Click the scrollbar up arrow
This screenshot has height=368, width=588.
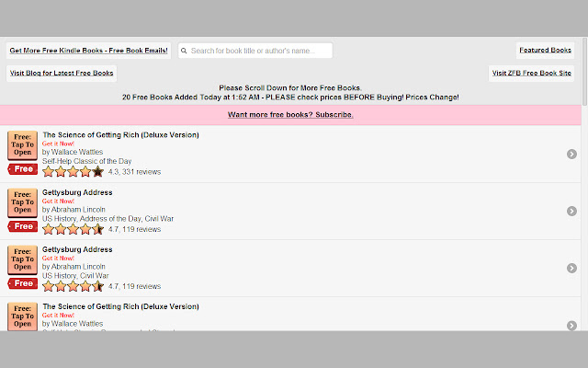[x=583, y=42]
